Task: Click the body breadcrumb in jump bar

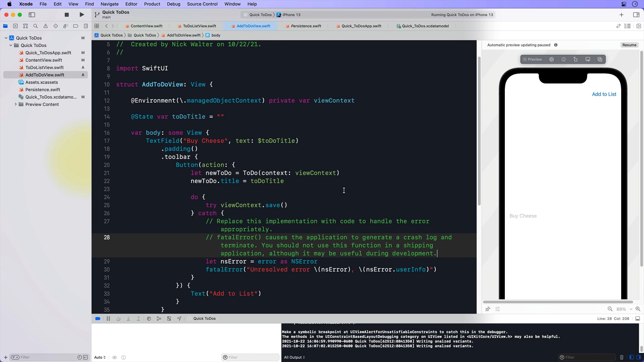Action: point(213,35)
